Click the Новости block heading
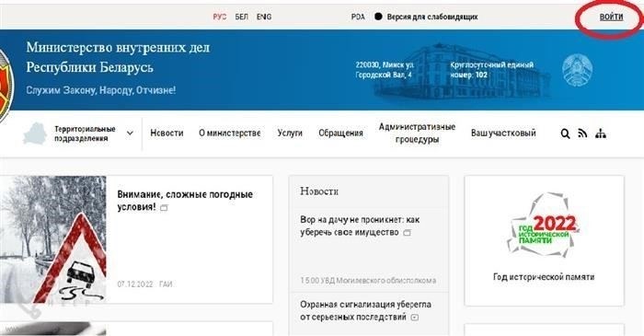644x336 pixels. 319,191
